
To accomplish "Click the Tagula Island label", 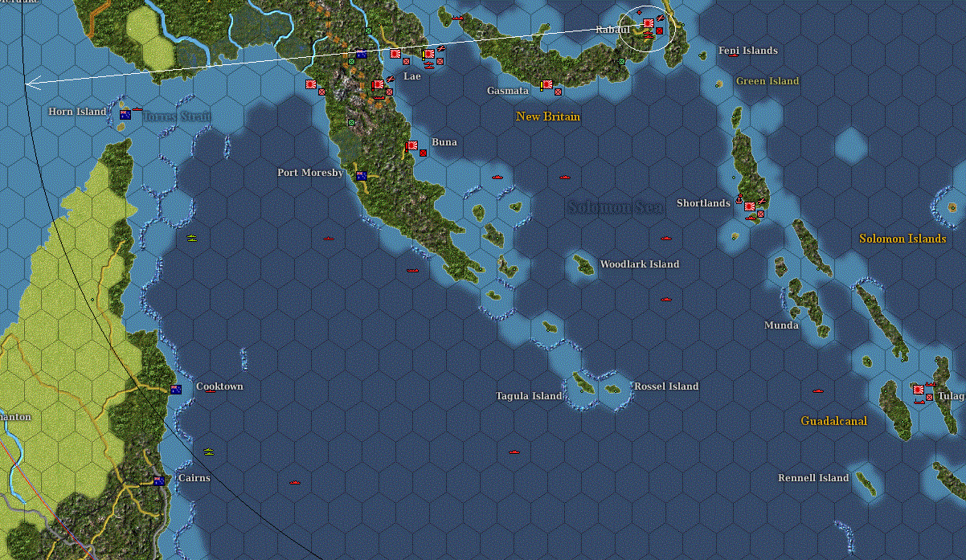I will tap(529, 396).
